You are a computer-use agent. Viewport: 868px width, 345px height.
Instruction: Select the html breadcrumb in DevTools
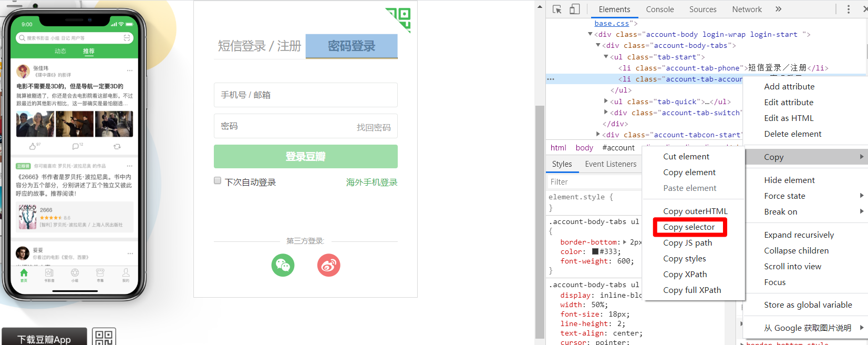[559, 148]
